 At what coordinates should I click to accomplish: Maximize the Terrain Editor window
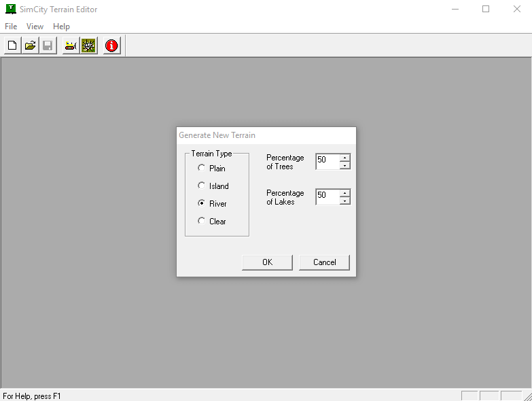click(x=486, y=9)
